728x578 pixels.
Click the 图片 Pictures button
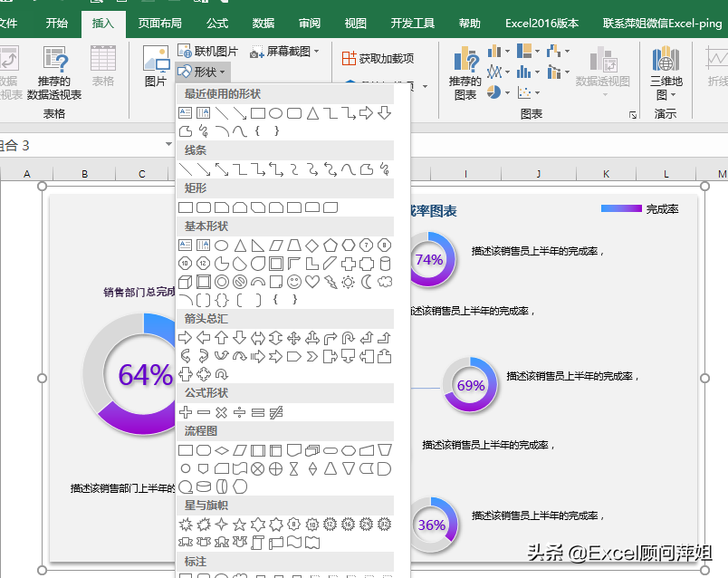pyautogui.click(x=155, y=66)
